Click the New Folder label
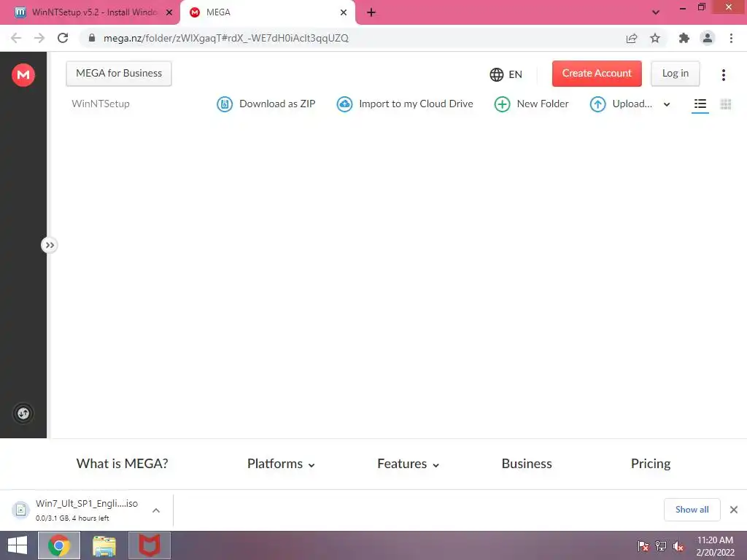The image size is (747, 560). tap(543, 104)
